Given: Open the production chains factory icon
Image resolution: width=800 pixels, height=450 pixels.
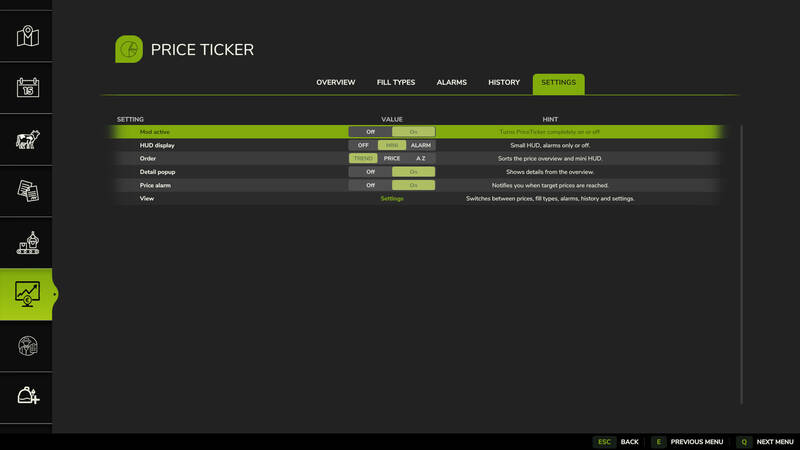Looking at the screenshot, I should [x=28, y=243].
